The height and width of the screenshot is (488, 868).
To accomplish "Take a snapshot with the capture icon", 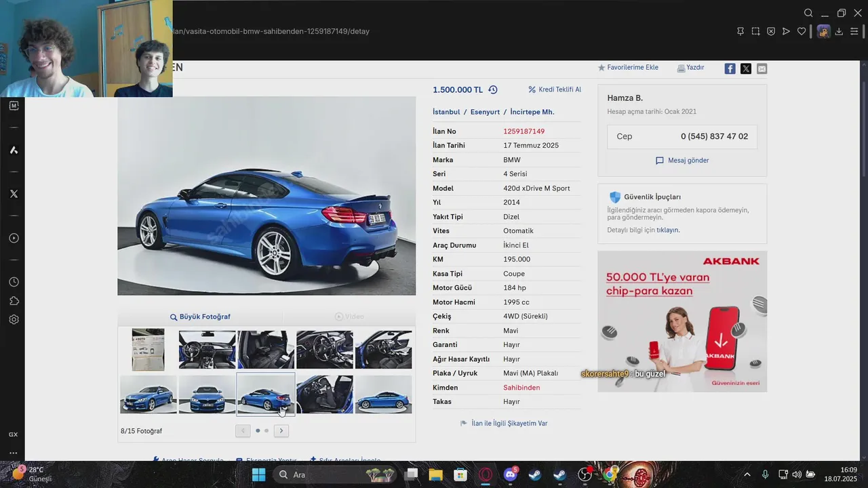I will [x=756, y=31].
